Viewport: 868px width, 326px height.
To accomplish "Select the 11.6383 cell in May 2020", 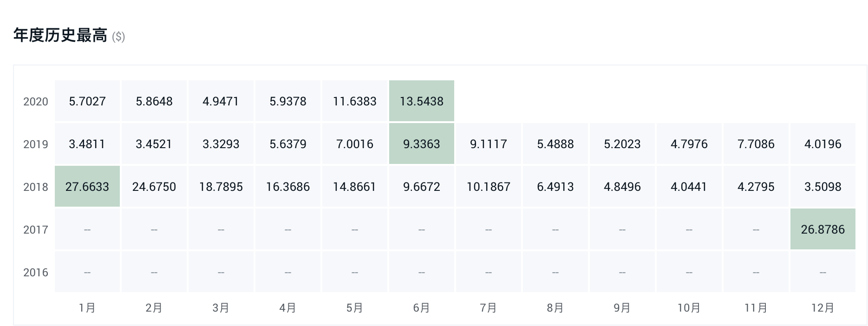I will coord(354,101).
